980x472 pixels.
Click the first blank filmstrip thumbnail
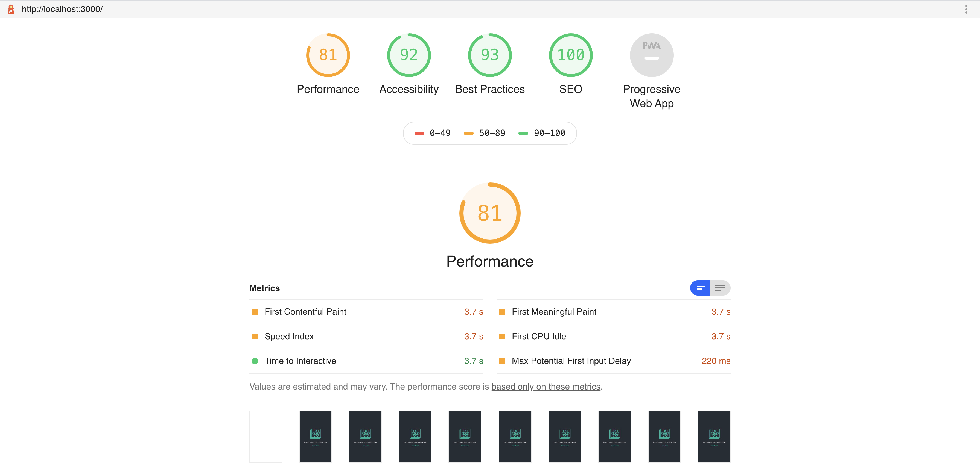[x=266, y=437]
